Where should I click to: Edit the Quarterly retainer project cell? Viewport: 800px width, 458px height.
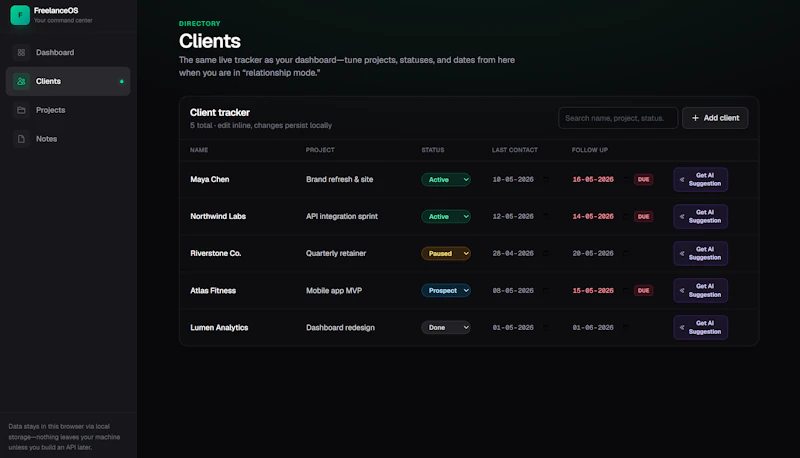pyautogui.click(x=336, y=253)
